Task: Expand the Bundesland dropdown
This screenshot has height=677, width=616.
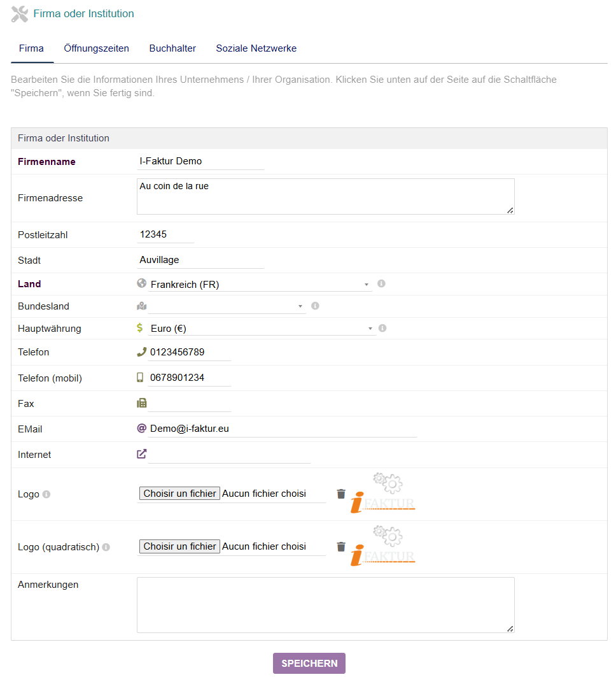Action: coord(227,306)
